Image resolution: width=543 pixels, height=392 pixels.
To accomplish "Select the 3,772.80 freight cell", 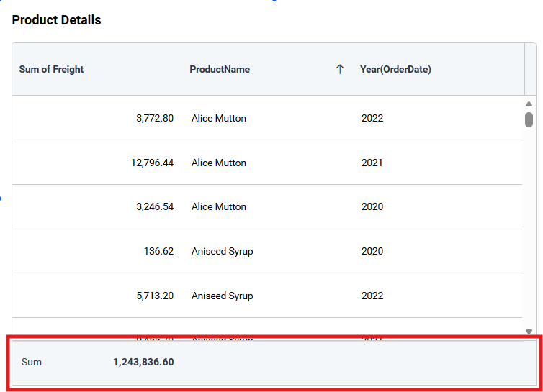I will pos(154,118).
